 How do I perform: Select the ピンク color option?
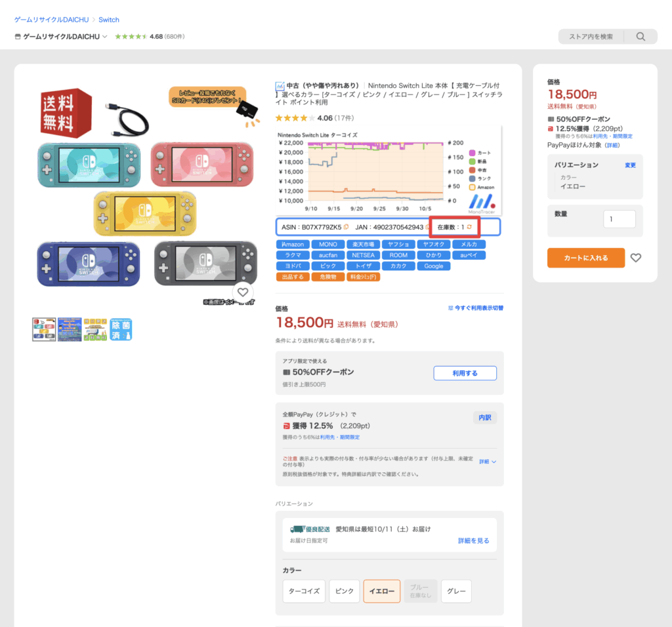tap(344, 591)
